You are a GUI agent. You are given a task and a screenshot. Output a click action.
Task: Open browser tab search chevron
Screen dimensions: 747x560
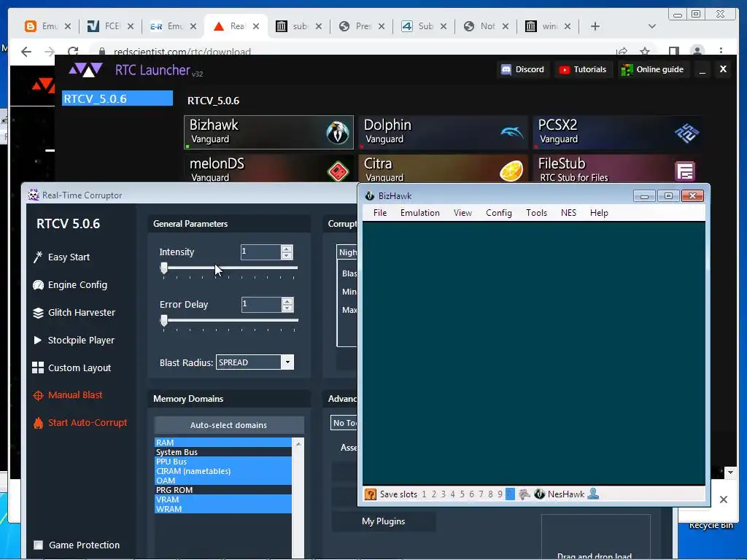tap(652, 26)
